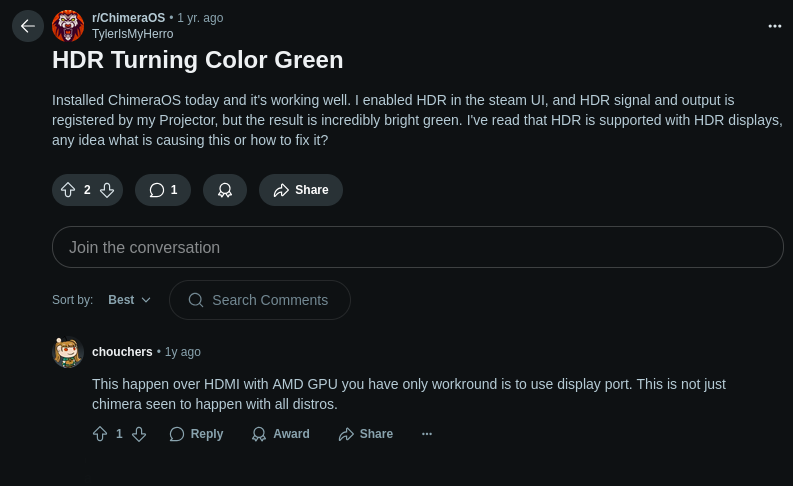Award chouchers' comment

281,434
